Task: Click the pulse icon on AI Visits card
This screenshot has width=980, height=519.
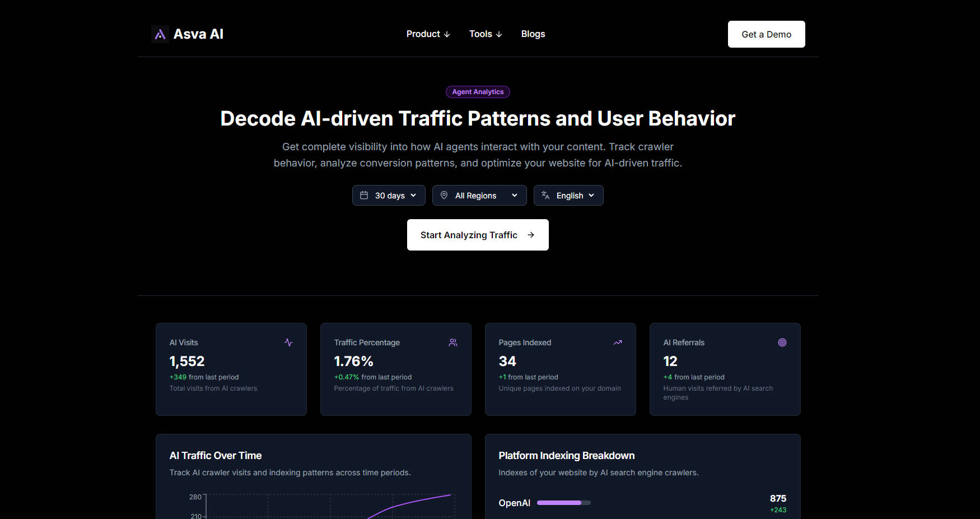Action: pyautogui.click(x=288, y=342)
